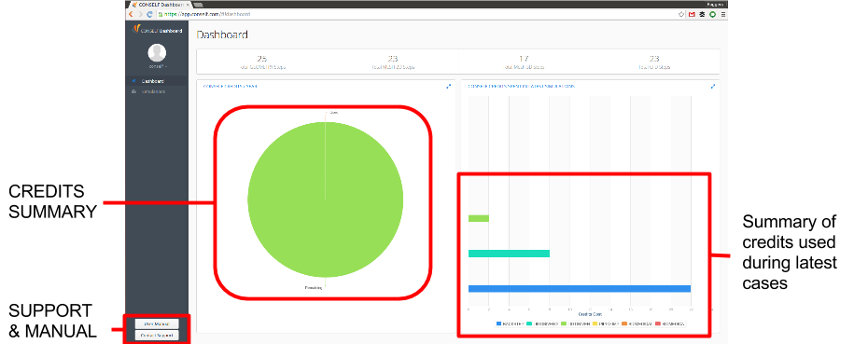Close the CONSELF Dashboard browser tab

[x=188, y=5]
